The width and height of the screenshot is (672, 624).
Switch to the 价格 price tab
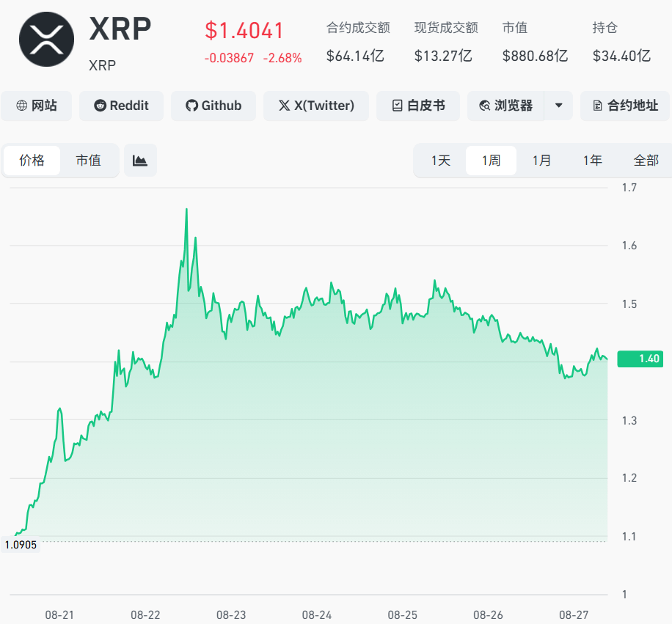click(32, 161)
